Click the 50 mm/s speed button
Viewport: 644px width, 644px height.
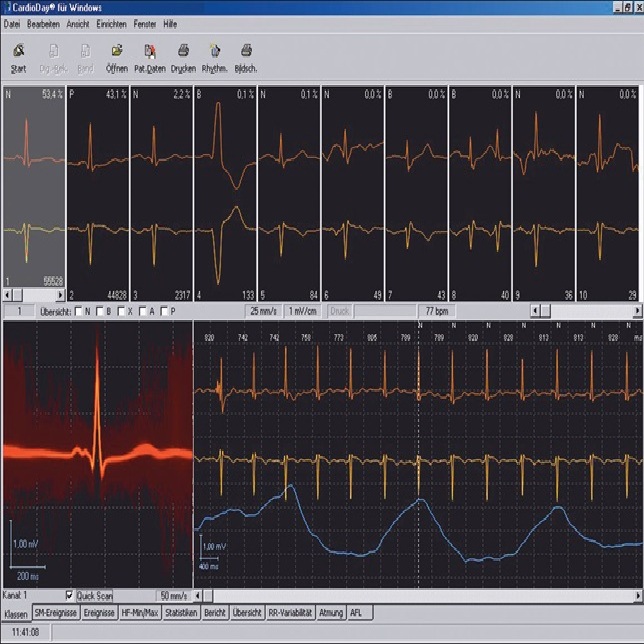click(174, 596)
